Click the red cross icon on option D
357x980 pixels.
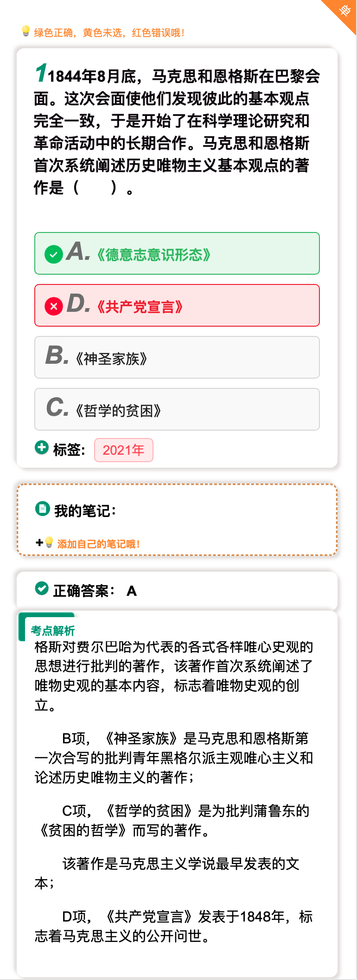coord(54,306)
